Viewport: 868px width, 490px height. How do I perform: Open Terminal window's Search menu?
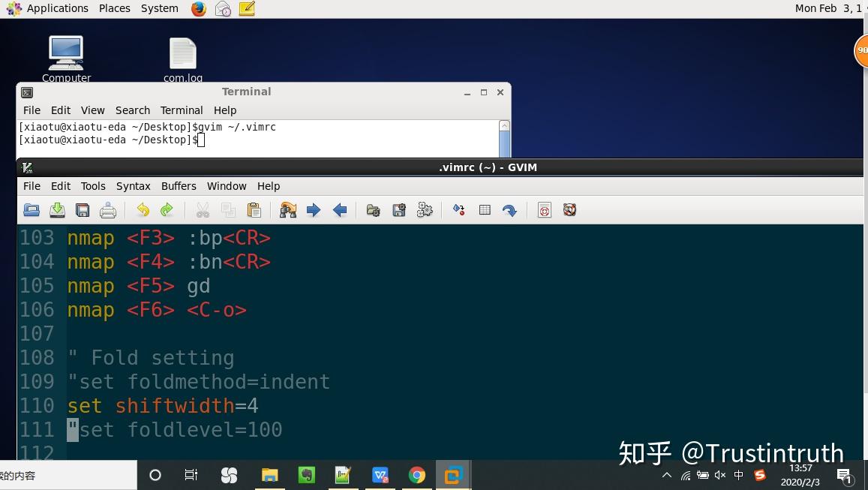pyautogui.click(x=132, y=110)
